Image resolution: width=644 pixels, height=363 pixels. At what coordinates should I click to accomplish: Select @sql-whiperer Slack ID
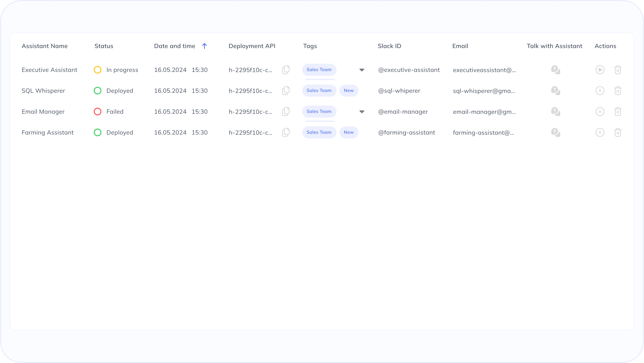pyautogui.click(x=399, y=91)
